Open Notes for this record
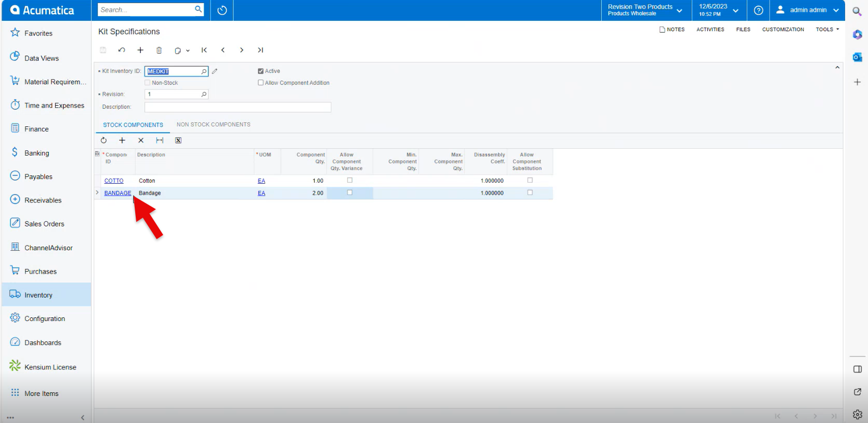The image size is (868, 423). point(672,30)
